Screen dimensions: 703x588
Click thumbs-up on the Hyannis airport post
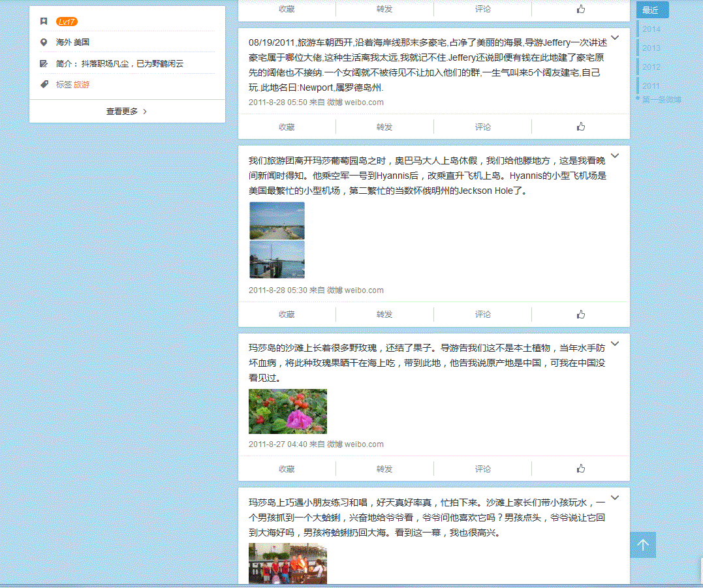click(x=580, y=315)
